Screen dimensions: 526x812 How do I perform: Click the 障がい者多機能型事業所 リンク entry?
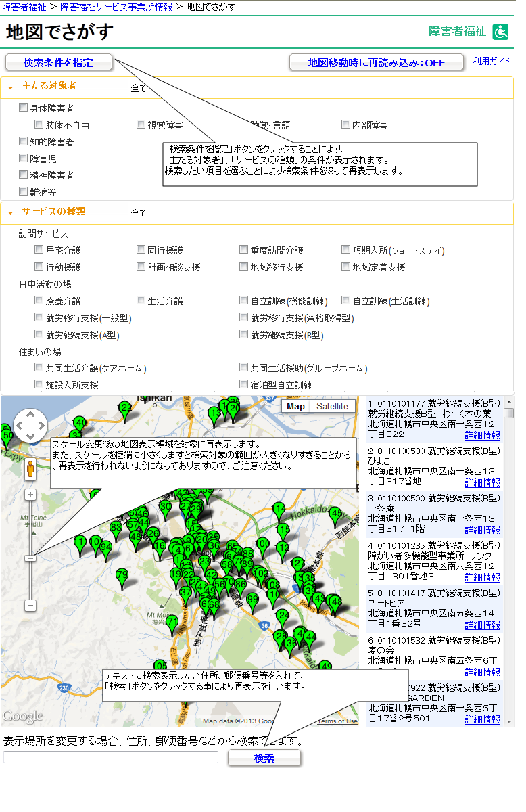[x=433, y=561]
